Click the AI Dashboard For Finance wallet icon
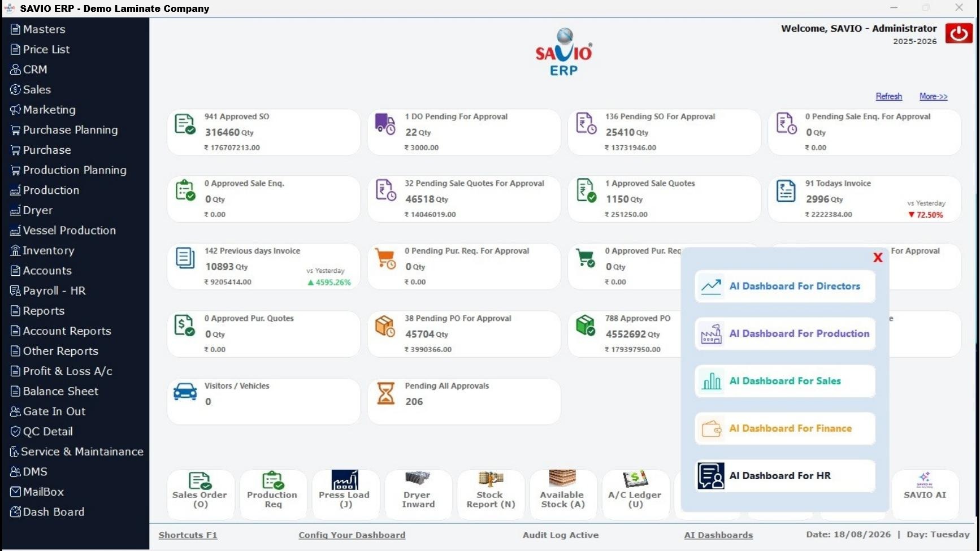The image size is (980, 551). [x=711, y=429]
